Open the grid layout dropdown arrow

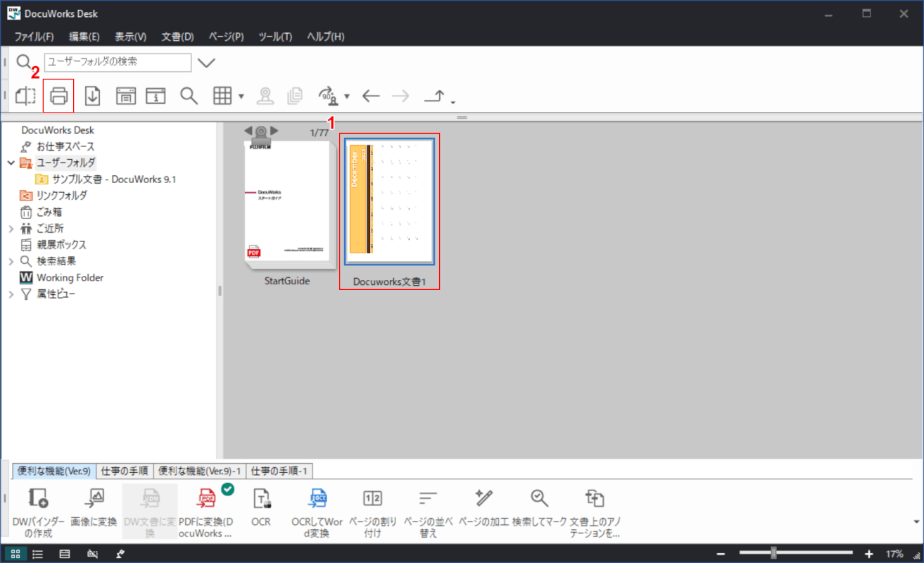click(x=241, y=96)
